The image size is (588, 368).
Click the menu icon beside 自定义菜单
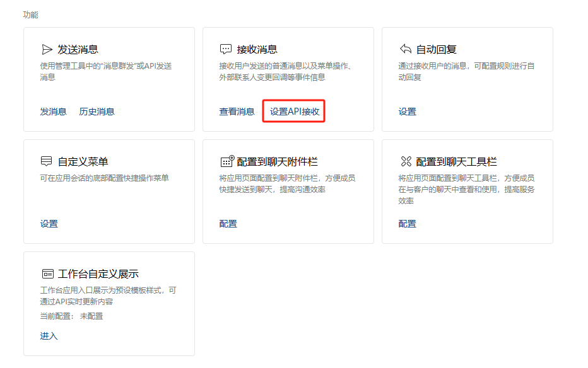tap(47, 161)
